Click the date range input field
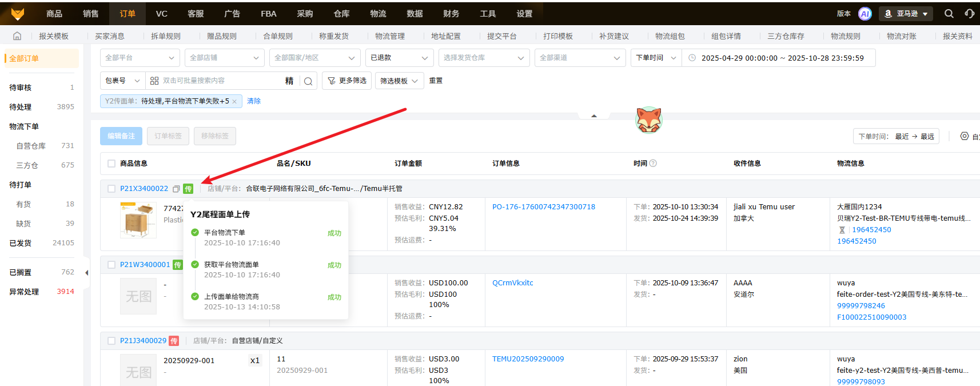 [779, 58]
